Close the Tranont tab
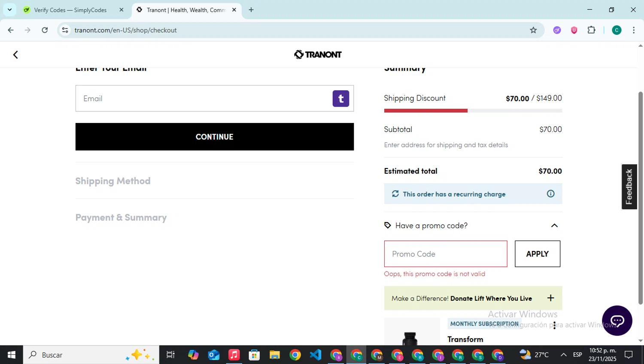The width and height of the screenshot is (644, 364). (234, 10)
